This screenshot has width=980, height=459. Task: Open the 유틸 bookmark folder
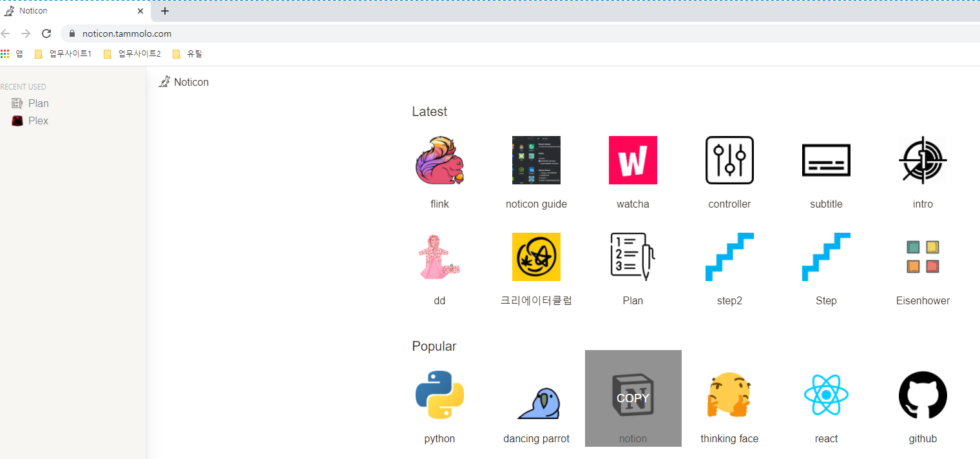187,54
